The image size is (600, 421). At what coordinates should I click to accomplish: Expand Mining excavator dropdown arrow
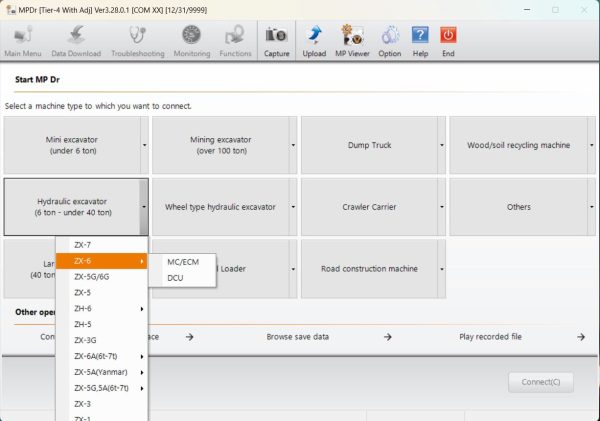click(x=293, y=145)
